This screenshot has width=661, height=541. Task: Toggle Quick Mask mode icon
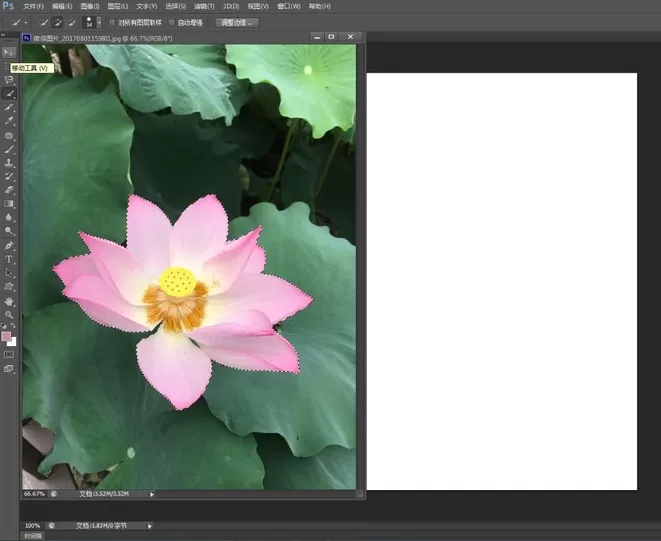pyautogui.click(x=9, y=355)
